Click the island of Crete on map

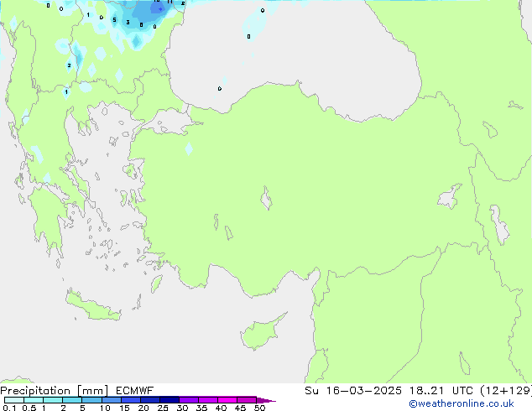coord(93,306)
